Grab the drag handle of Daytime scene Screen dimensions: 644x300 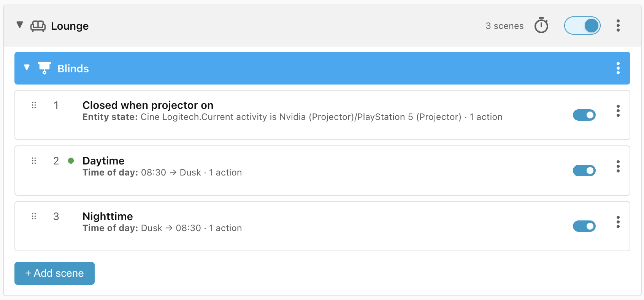34,161
